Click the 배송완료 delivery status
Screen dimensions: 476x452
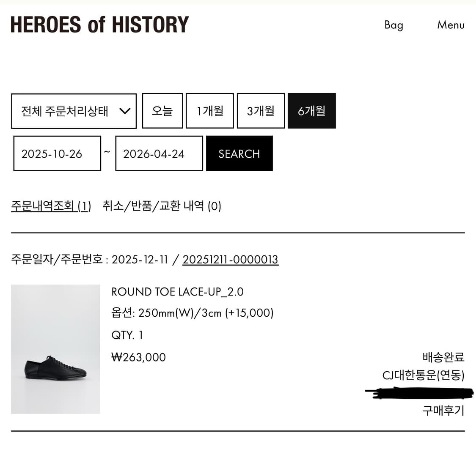pyautogui.click(x=443, y=357)
